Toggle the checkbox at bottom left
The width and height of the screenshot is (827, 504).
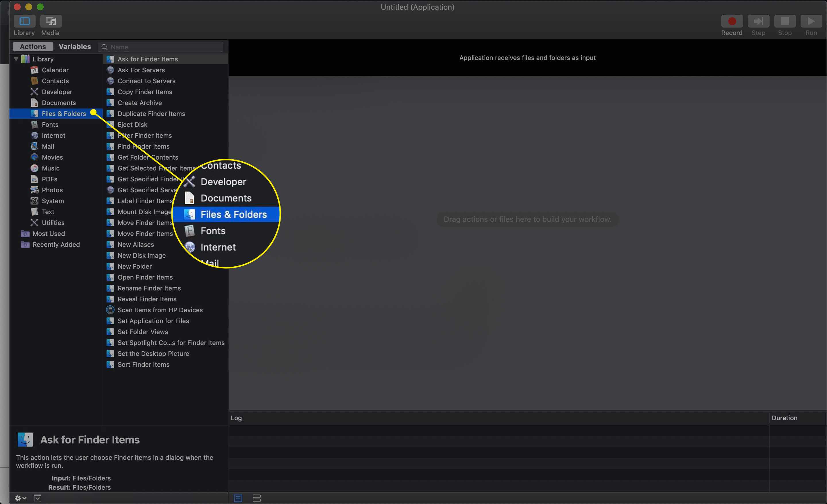click(37, 497)
